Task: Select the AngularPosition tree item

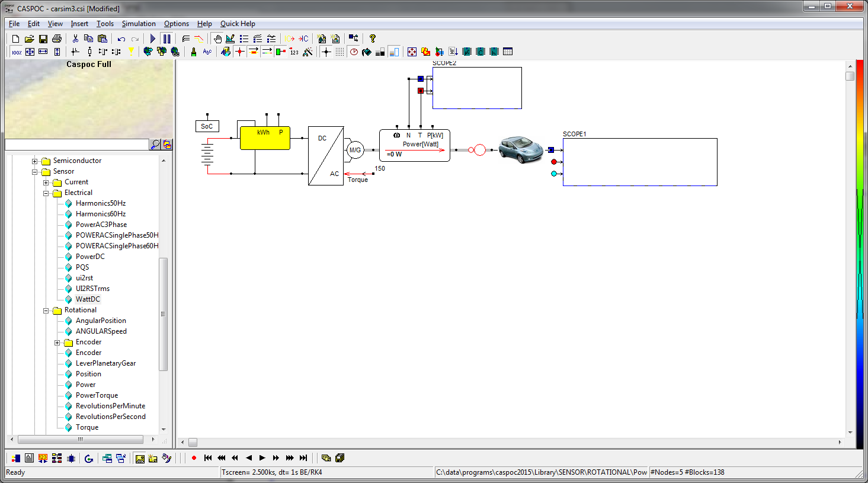Action: [x=101, y=321]
